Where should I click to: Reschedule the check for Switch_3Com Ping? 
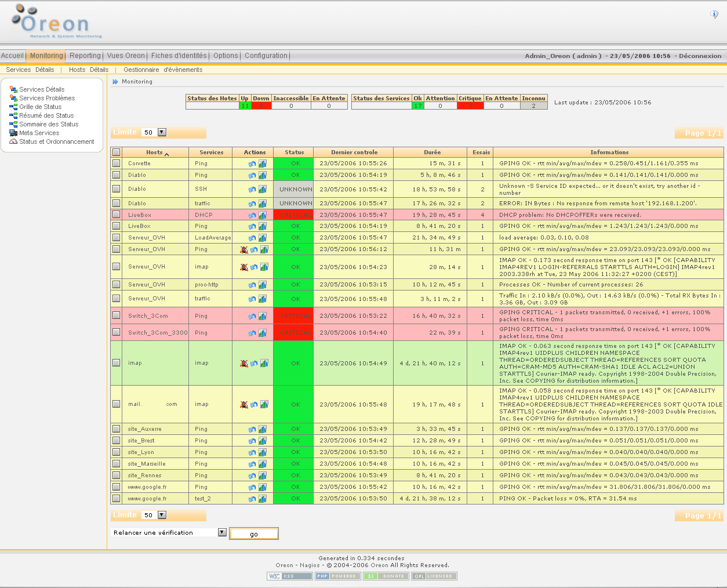click(252, 316)
